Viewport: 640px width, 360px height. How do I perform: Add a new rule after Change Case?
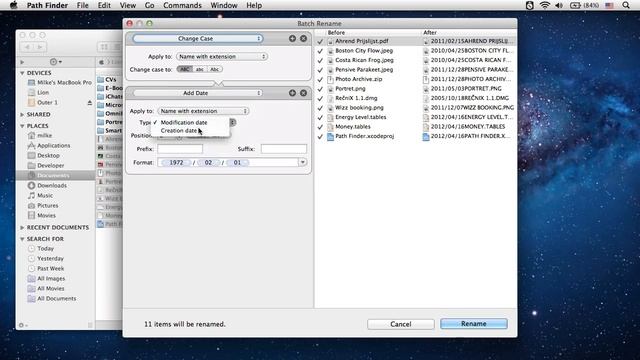click(292, 38)
